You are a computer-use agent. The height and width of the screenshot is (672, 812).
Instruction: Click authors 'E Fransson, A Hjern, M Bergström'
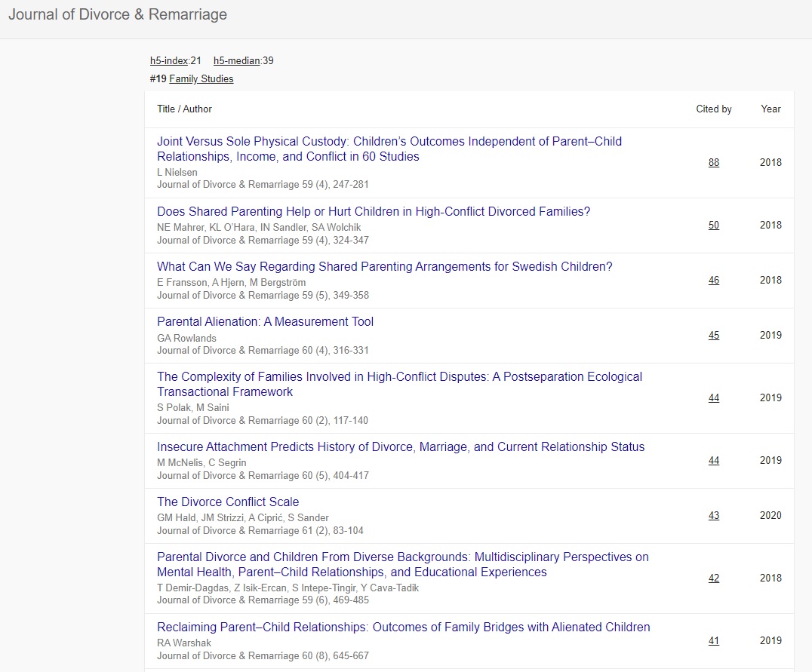pos(231,283)
